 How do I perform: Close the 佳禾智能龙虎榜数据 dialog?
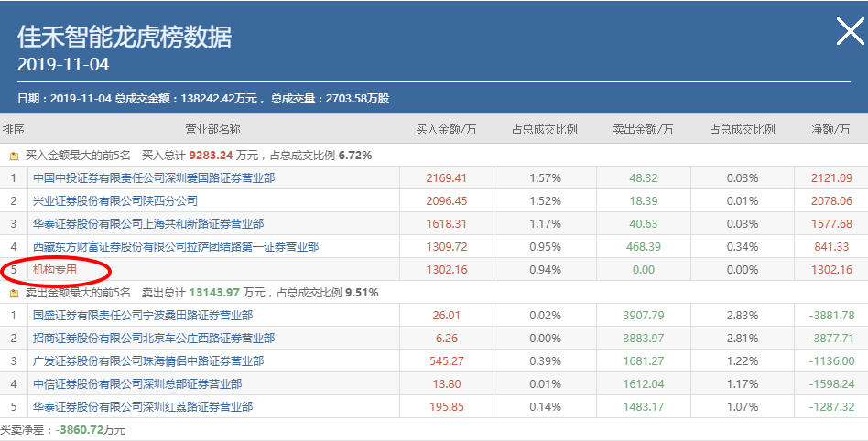[850, 31]
